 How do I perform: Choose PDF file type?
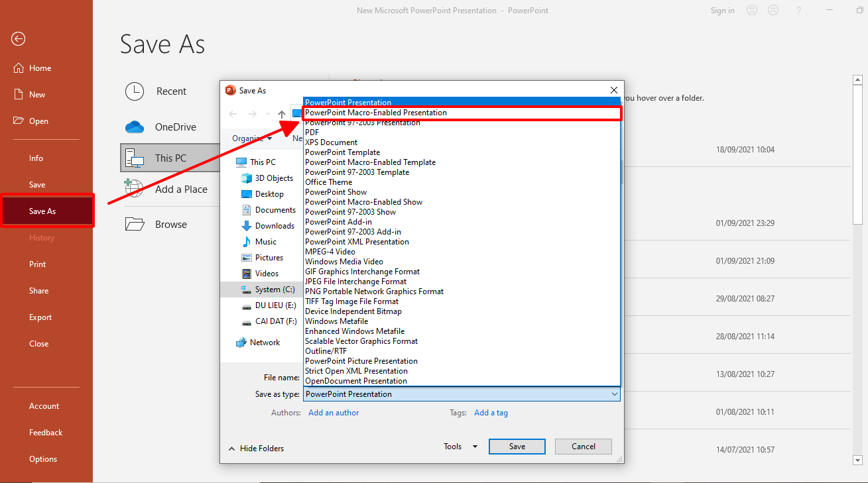(x=462, y=133)
